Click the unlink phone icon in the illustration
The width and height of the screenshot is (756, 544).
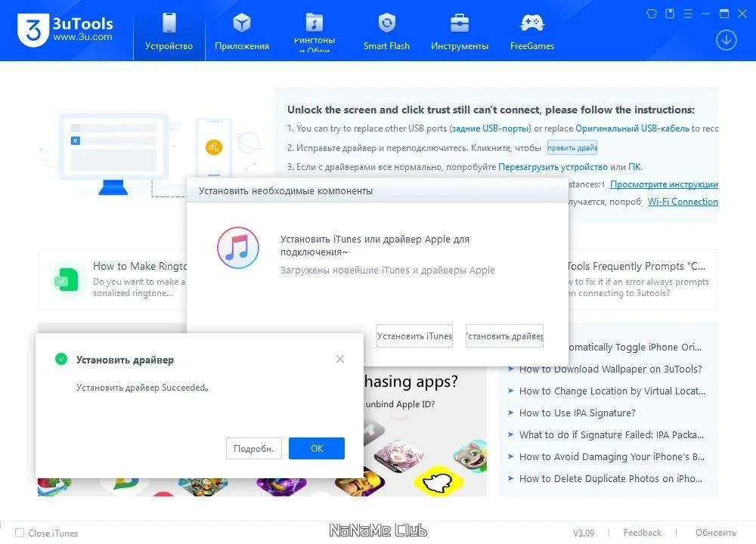pyautogui.click(x=214, y=147)
